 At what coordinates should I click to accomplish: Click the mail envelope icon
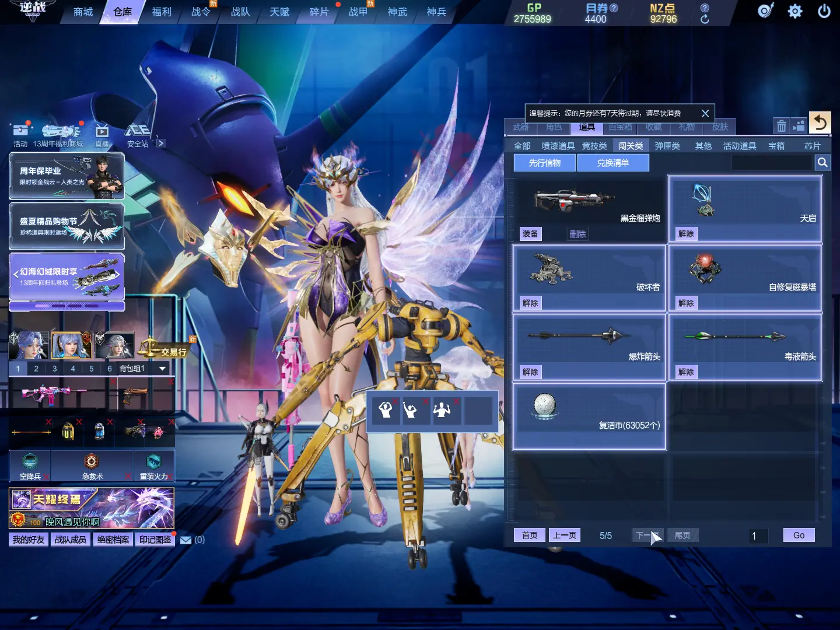185,540
